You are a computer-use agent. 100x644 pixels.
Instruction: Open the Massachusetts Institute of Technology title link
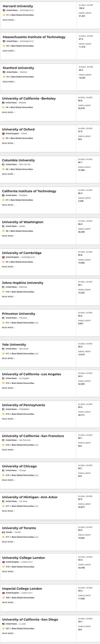pos(34,37)
